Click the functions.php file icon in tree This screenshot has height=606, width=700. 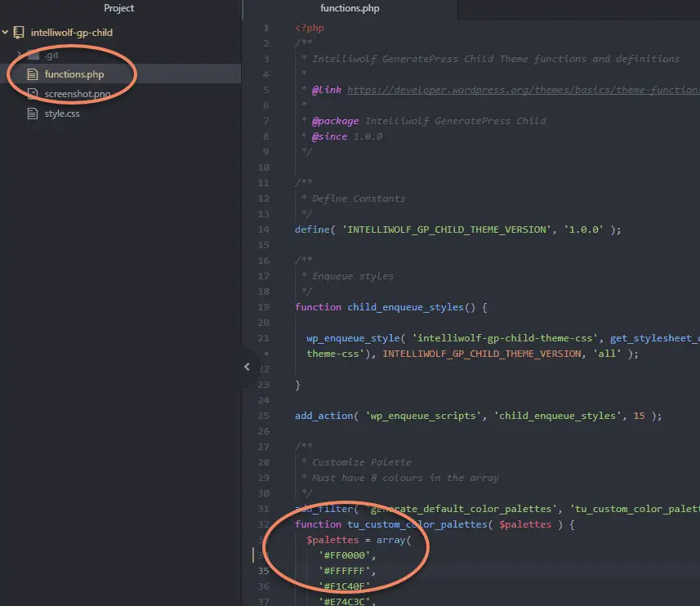click(33, 74)
